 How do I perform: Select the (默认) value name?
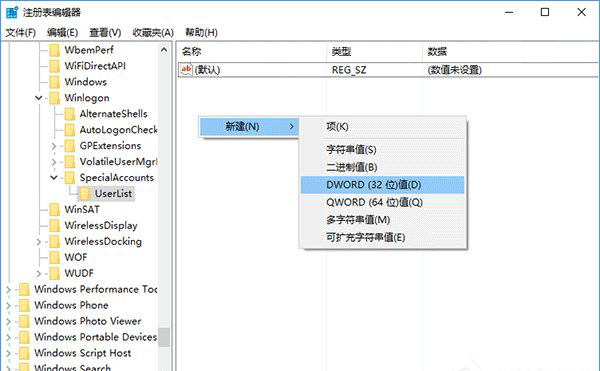coord(207,70)
